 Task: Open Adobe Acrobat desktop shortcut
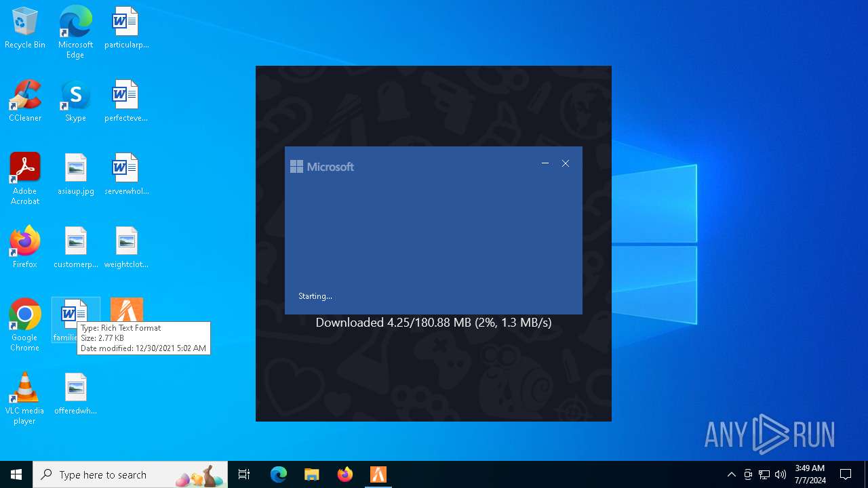(x=25, y=179)
